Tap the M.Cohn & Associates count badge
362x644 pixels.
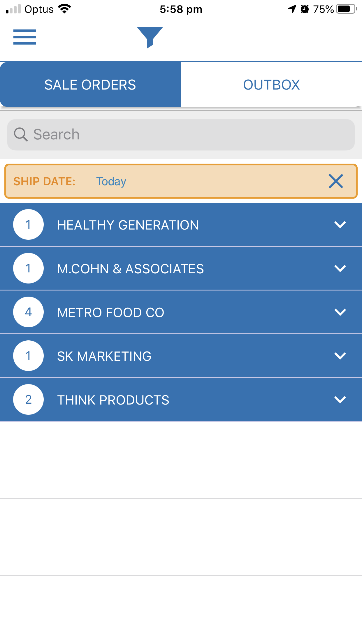click(x=28, y=268)
